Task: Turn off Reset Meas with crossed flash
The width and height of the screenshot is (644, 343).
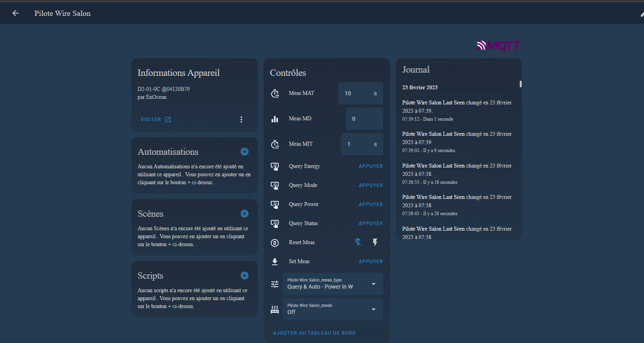Action: (x=358, y=242)
